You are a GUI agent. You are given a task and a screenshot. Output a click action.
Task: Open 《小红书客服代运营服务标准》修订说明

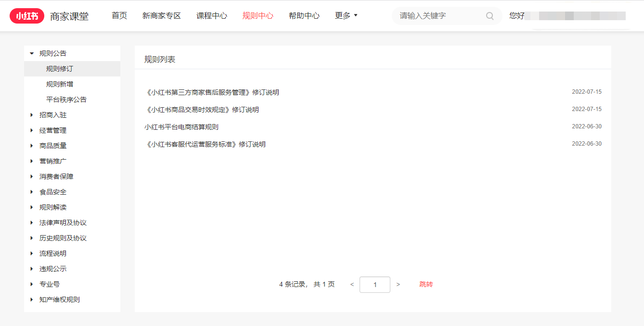[205, 144]
